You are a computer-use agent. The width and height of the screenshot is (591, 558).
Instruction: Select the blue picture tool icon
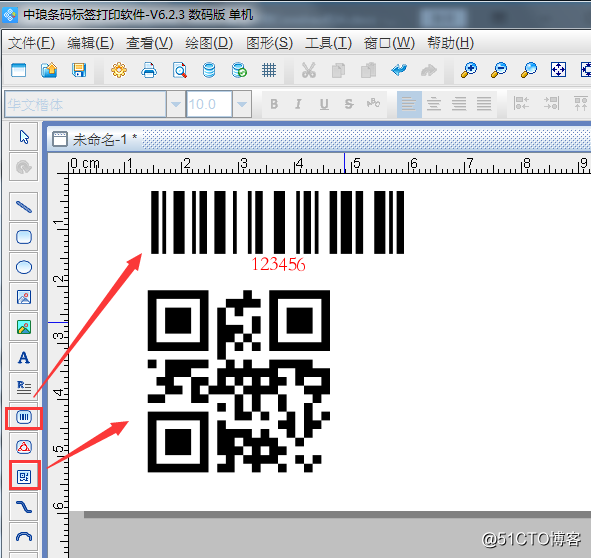click(24, 297)
